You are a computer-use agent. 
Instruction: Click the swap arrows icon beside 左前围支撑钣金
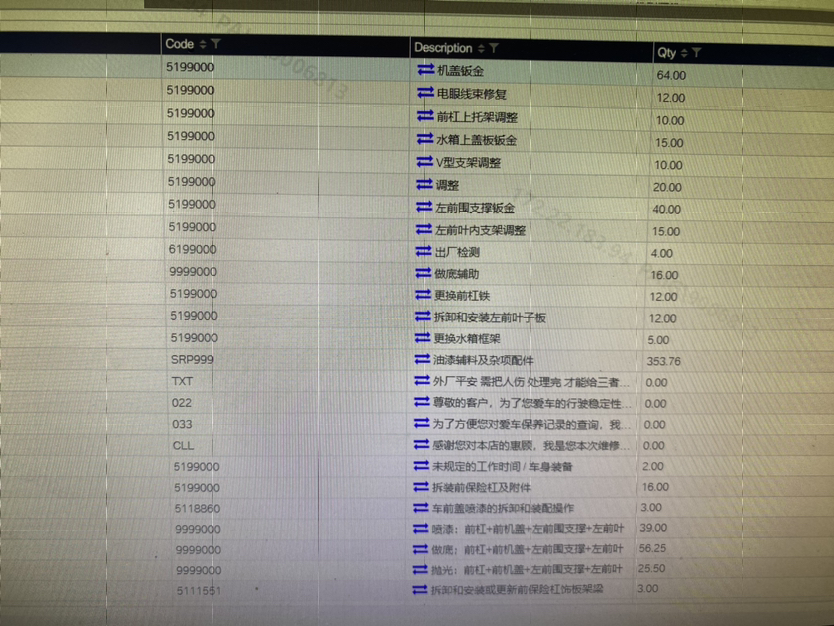point(424,206)
